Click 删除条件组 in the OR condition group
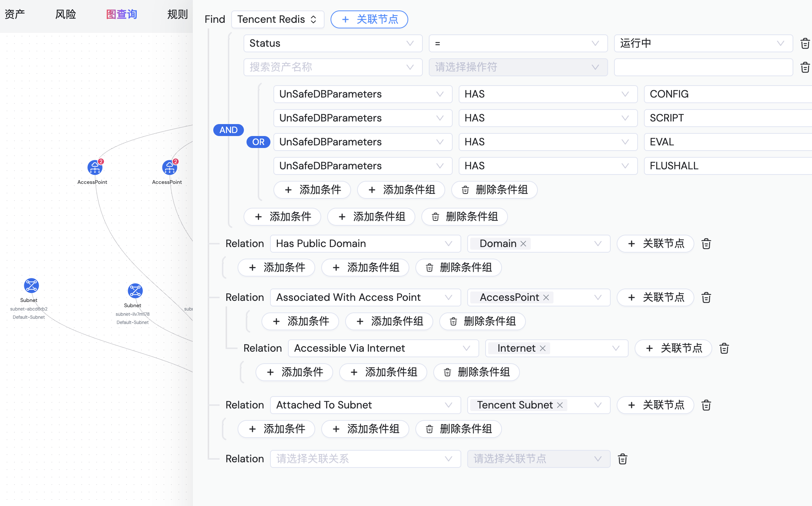Image resolution: width=812 pixels, height=506 pixels. tap(494, 190)
